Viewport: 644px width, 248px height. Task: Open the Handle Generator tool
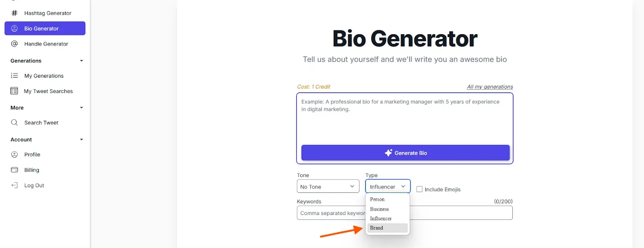coord(14,43)
